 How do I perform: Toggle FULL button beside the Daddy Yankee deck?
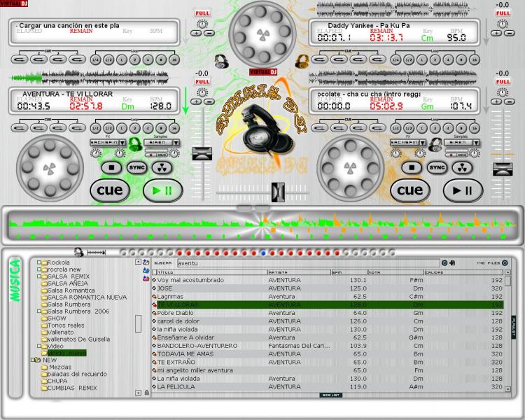point(503,13)
